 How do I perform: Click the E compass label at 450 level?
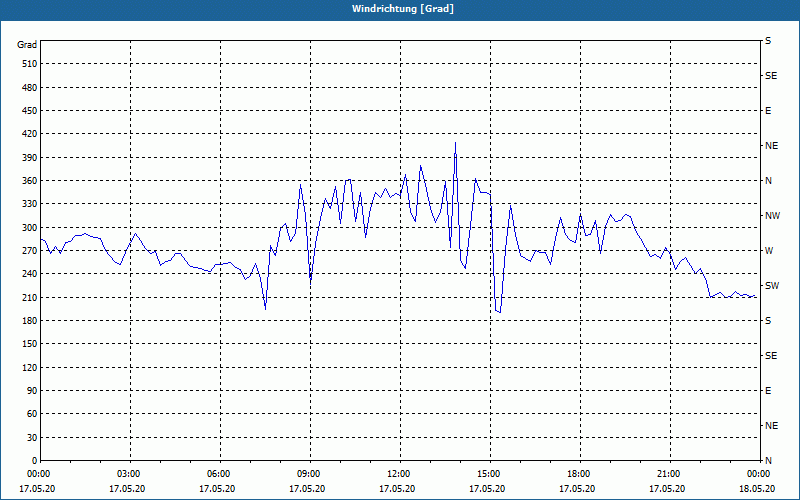pos(768,111)
